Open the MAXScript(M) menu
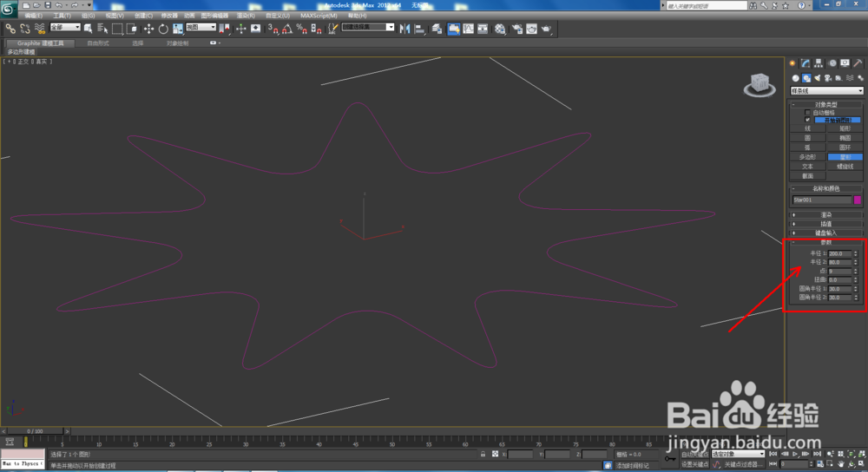This screenshot has height=472, width=868. coord(319,16)
